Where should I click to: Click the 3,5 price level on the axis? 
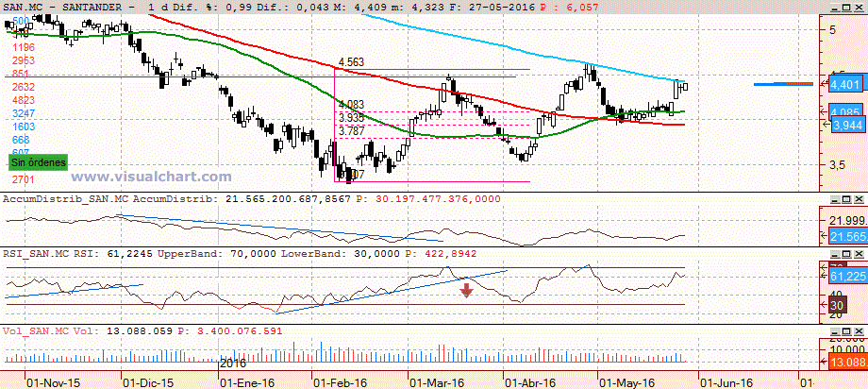coord(837,165)
